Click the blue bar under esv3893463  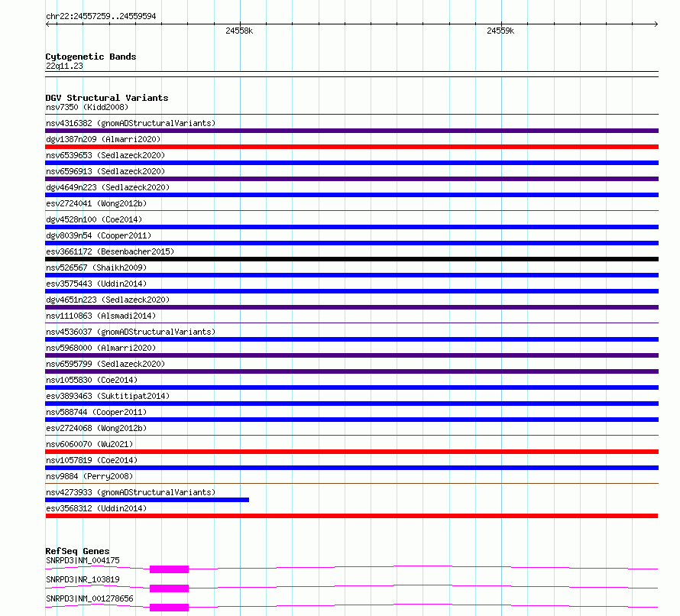351,404
